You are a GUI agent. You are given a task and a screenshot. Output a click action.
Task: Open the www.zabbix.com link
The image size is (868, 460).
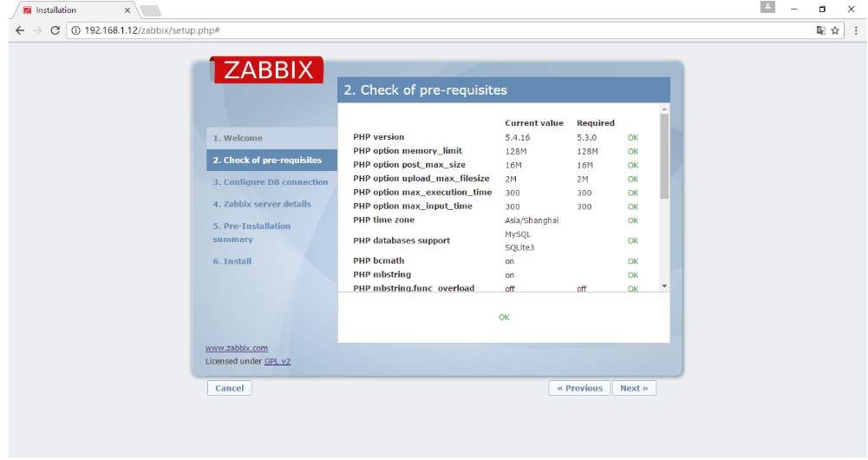click(x=237, y=348)
